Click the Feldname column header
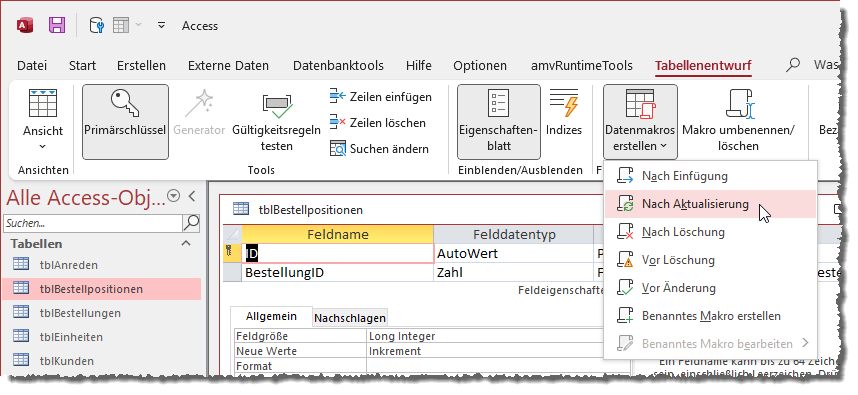 coord(337,234)
